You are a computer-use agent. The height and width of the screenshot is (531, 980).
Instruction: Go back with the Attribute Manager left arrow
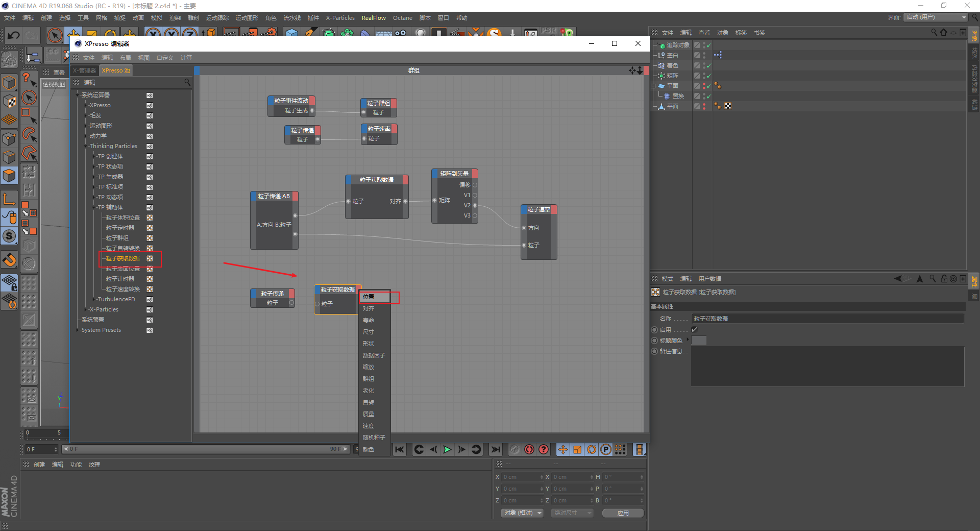pos(898,279)
